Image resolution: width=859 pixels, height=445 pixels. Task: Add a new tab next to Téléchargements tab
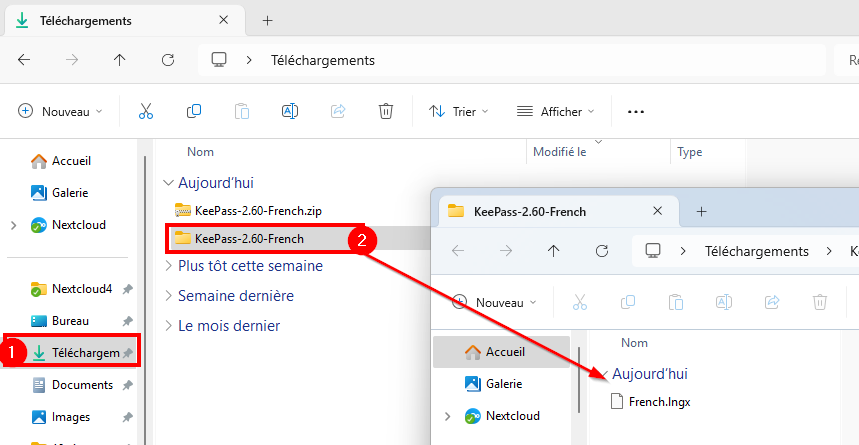point(267,20)
